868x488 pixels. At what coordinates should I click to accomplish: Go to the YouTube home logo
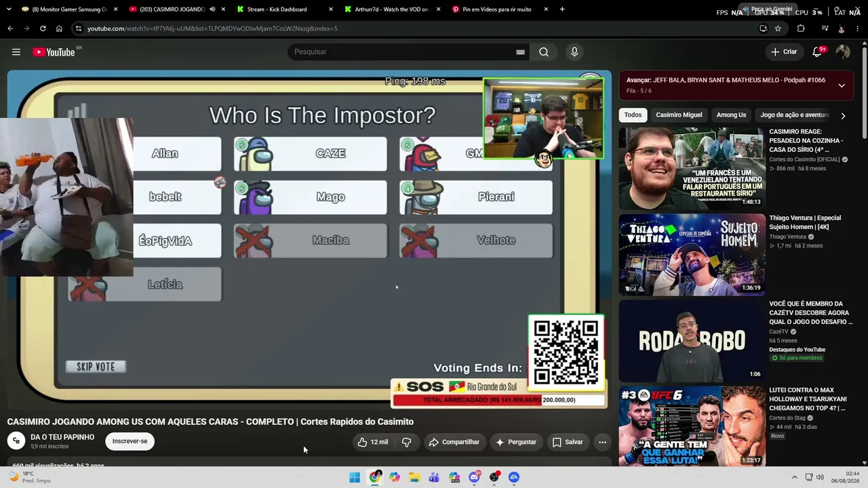pyautogui.click(x=54, y=52)
